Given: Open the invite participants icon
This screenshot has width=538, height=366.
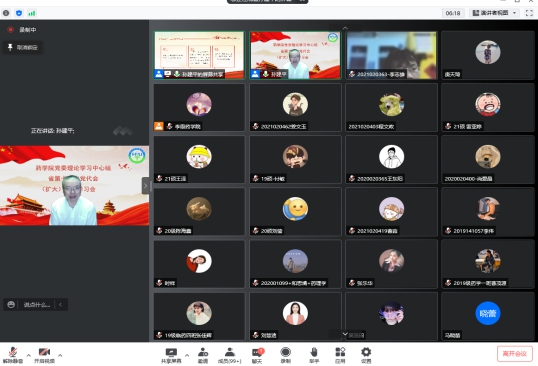Looking at the screenshot, I should click(203, 355).
